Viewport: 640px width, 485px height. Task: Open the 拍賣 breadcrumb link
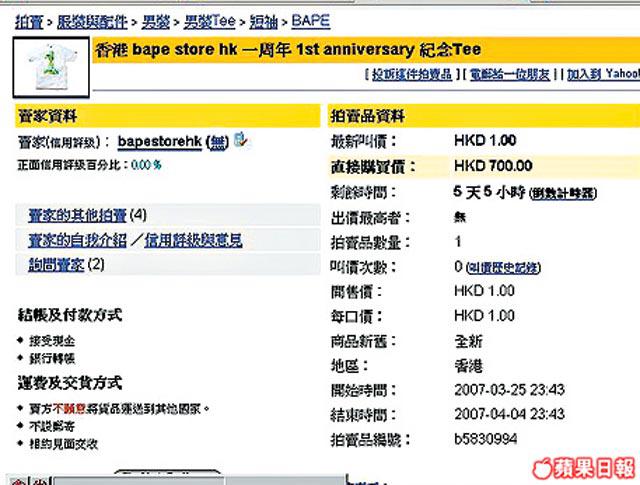click(x=29, y=22)
